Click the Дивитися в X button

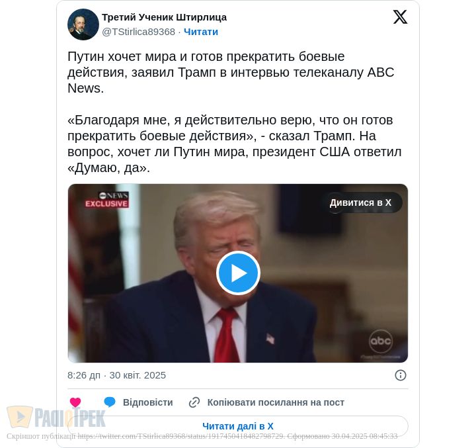click(x=360, y=202)
